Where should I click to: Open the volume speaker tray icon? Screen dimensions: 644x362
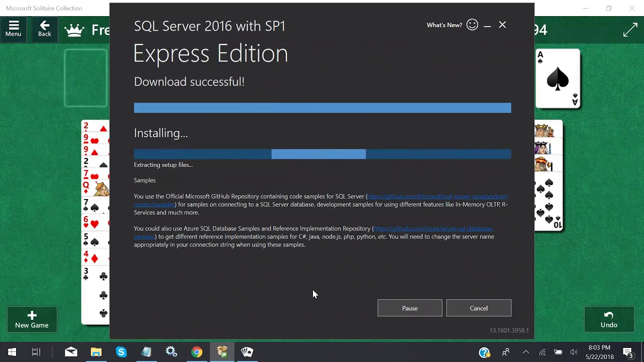[574, 352]
